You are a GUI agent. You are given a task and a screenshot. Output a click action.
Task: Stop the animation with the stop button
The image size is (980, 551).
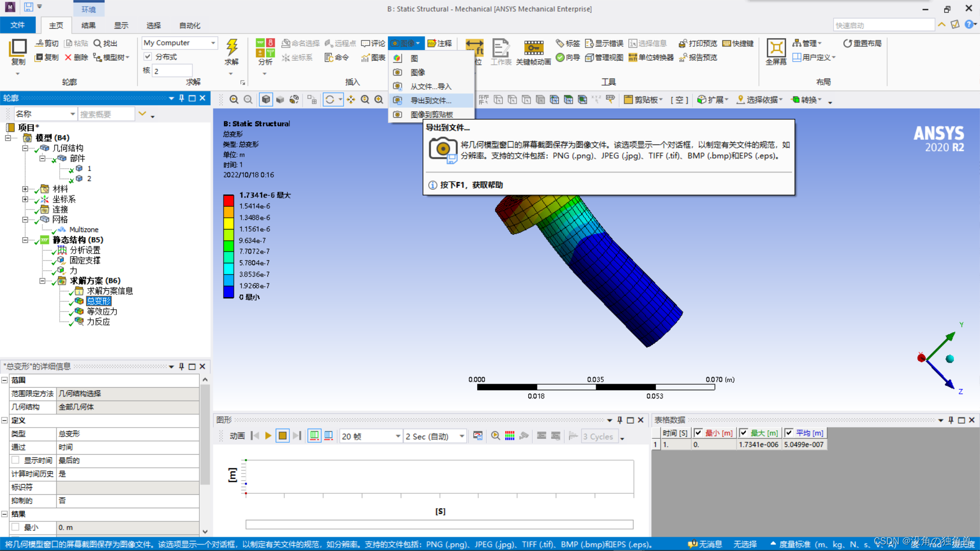[282, 436]
